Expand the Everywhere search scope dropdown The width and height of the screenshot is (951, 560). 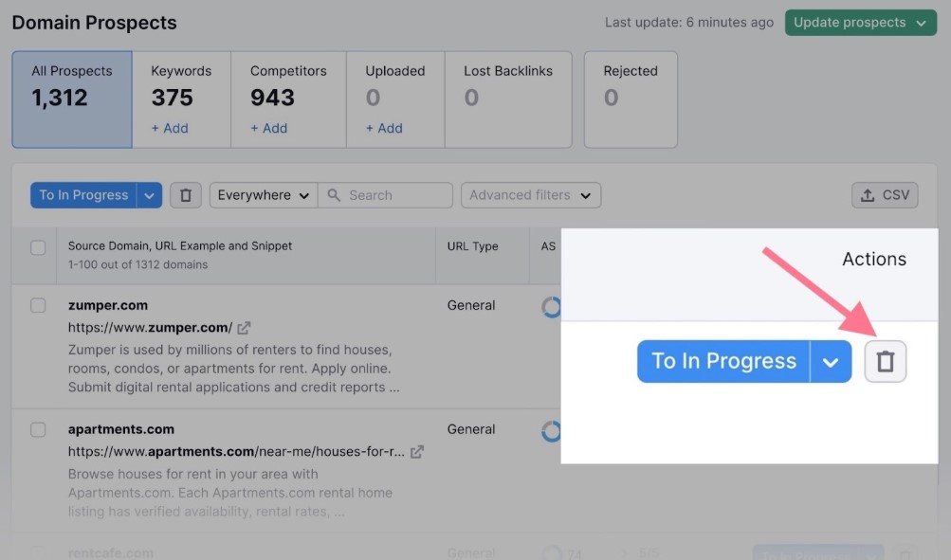pos(264,195)
